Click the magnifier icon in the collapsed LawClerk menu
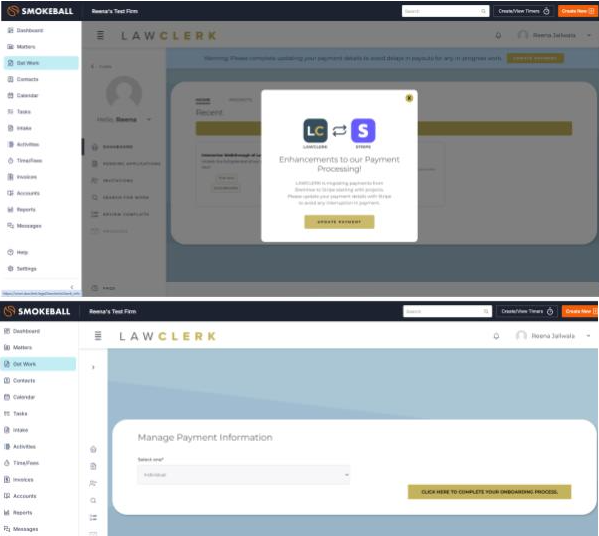This screenshot has height=536, width=599. (93, 500)
